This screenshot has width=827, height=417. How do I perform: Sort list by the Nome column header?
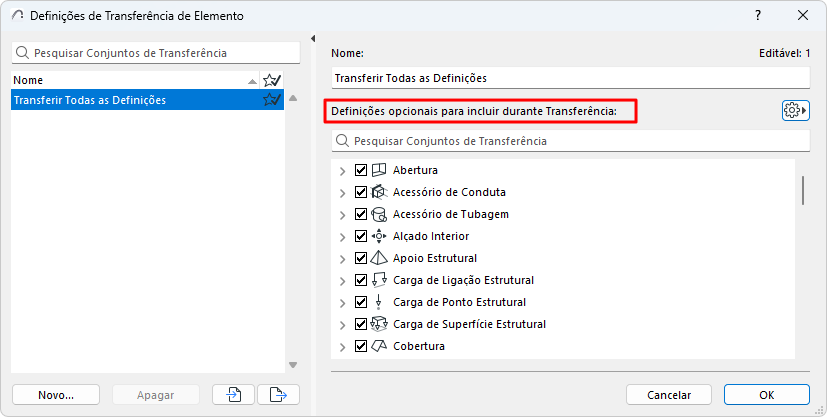pyautogui.click(x=130, y=80)
